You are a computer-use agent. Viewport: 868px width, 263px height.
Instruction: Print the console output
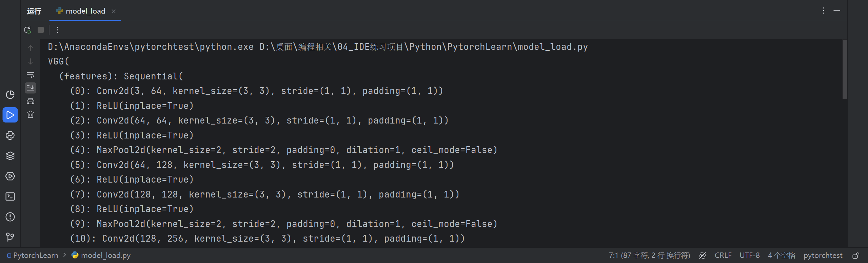31,101
